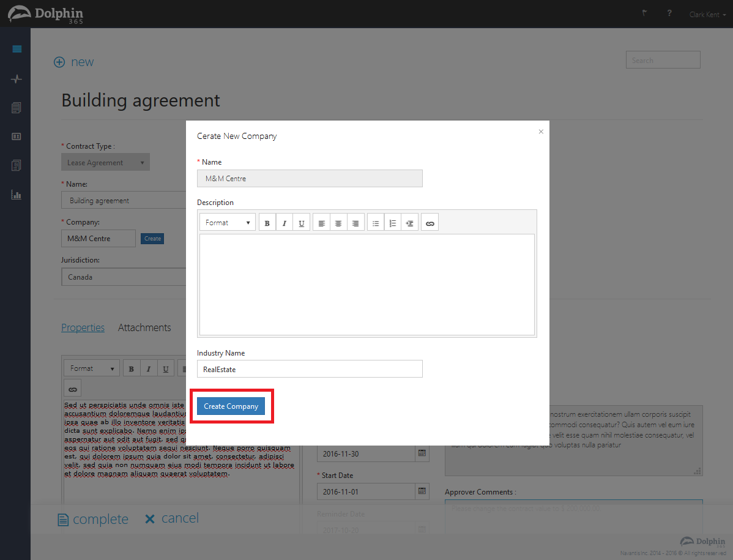Open the hamburger menu in sidebar

(17, 49)
